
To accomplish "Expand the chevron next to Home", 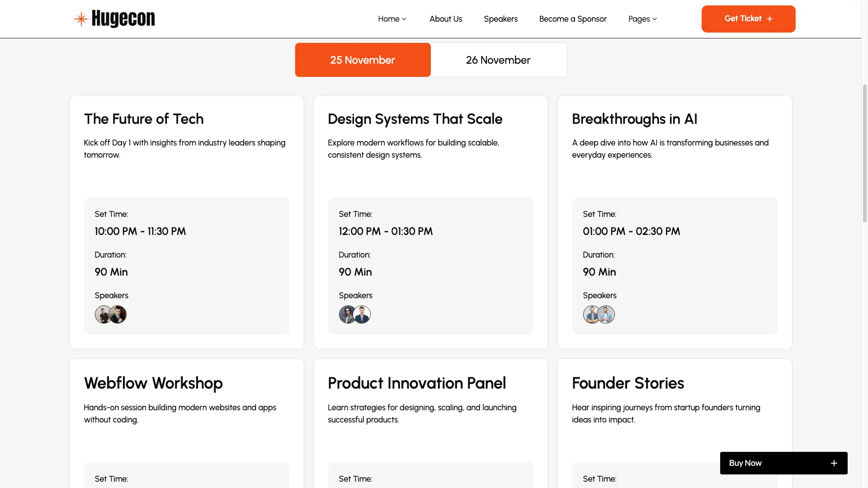I will [x=404, y=19].
